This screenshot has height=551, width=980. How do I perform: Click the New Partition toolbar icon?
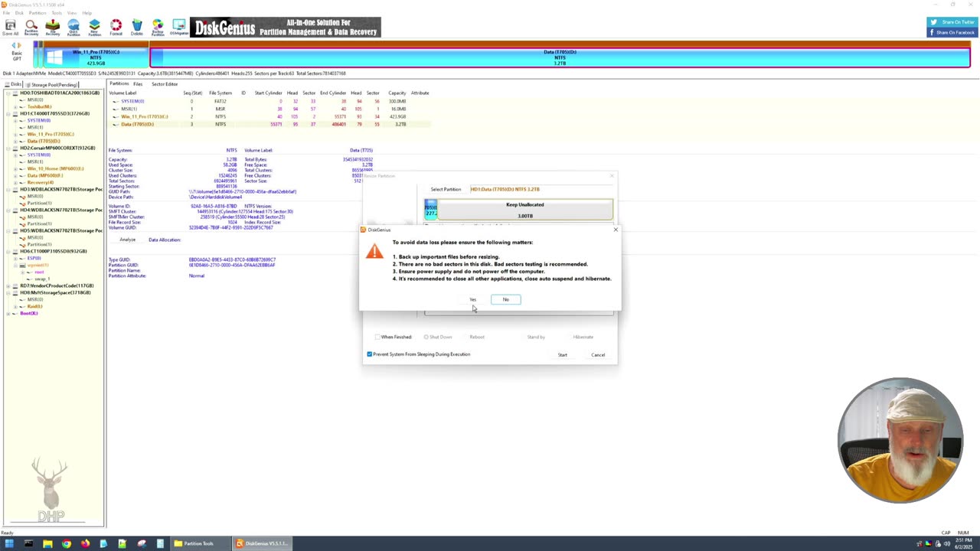(94, 28)
